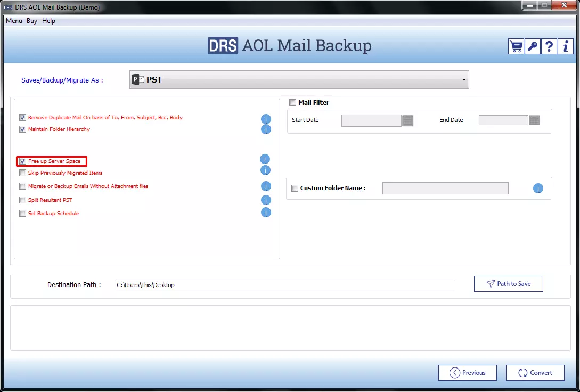This screenshot has width=580, height=392.
Task: Show info for Custom Folder Name
Action: coord(538,188)
